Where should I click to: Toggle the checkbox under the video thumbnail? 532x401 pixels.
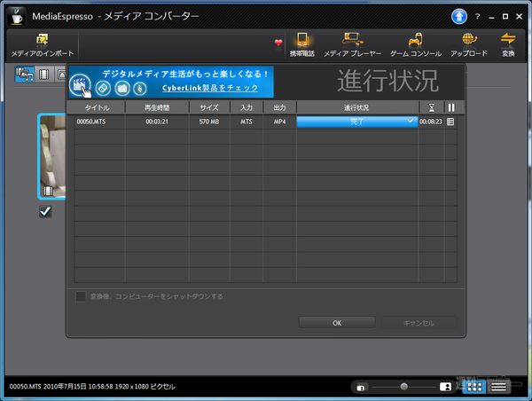tap(45, 211)
